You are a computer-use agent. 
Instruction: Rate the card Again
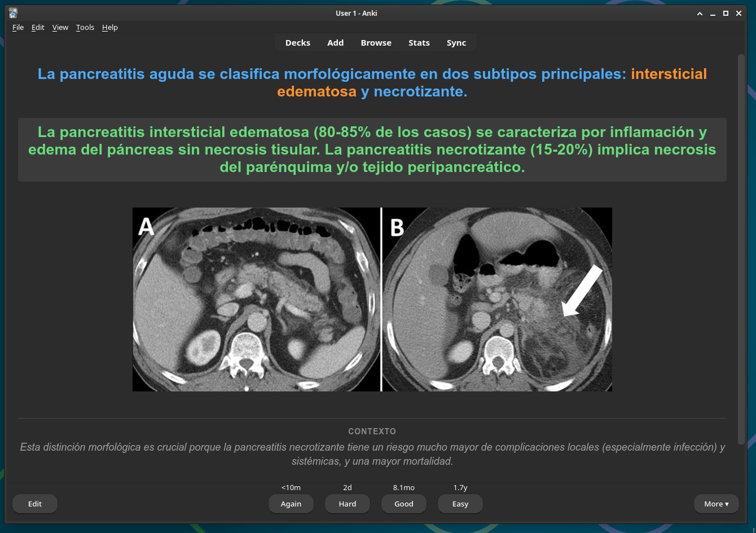291,504
